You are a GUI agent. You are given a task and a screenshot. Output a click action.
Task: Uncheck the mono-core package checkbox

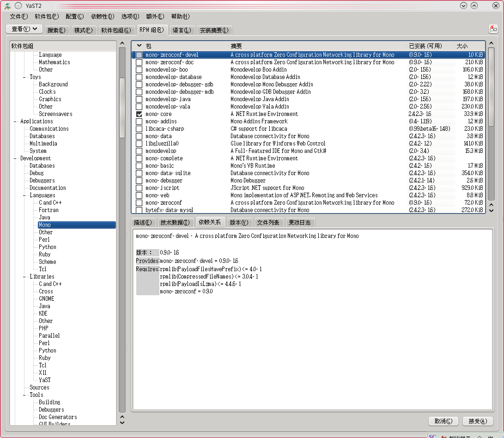pos(139,114)
